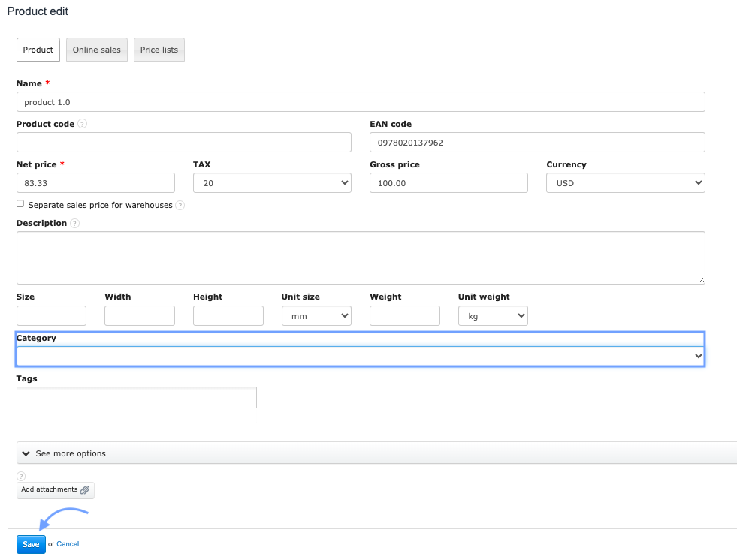737x560 pixels.
Task: Focus the EAN code field
Action: coord(537,142)
